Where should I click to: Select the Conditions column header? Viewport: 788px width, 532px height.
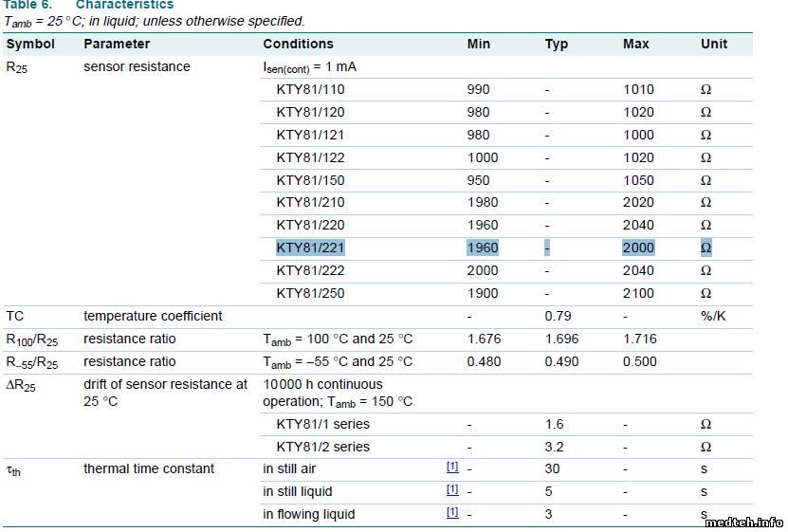click(298, 44)
